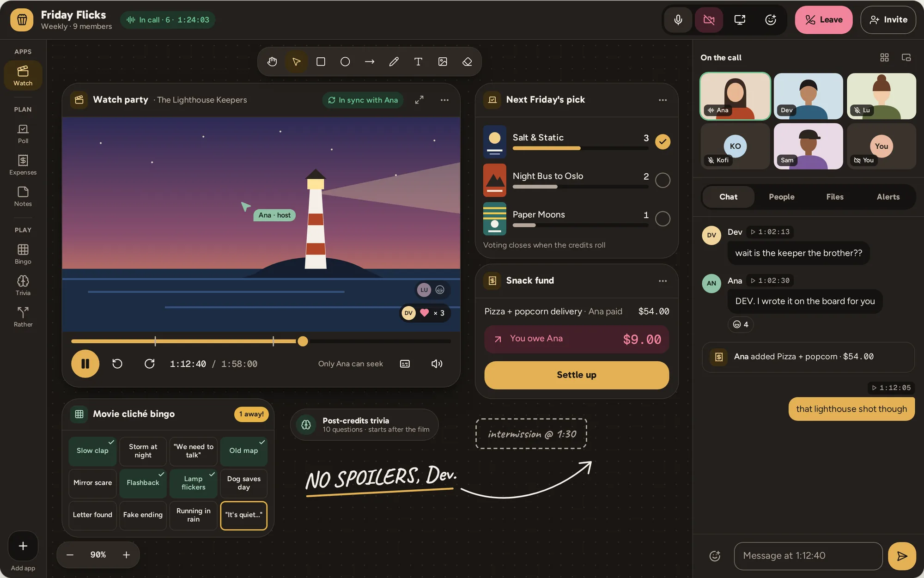Select the hand pan tool

pyautogui.click(x=272, y=61)
